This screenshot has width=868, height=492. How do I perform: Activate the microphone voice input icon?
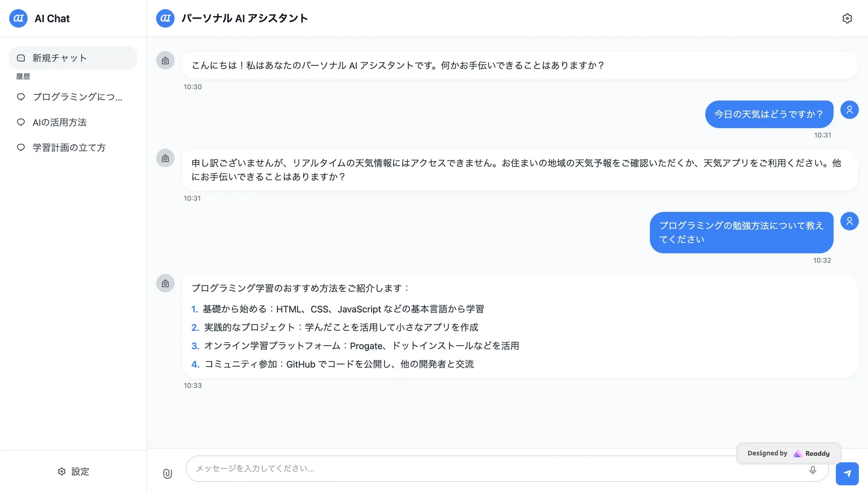(812, 470)
